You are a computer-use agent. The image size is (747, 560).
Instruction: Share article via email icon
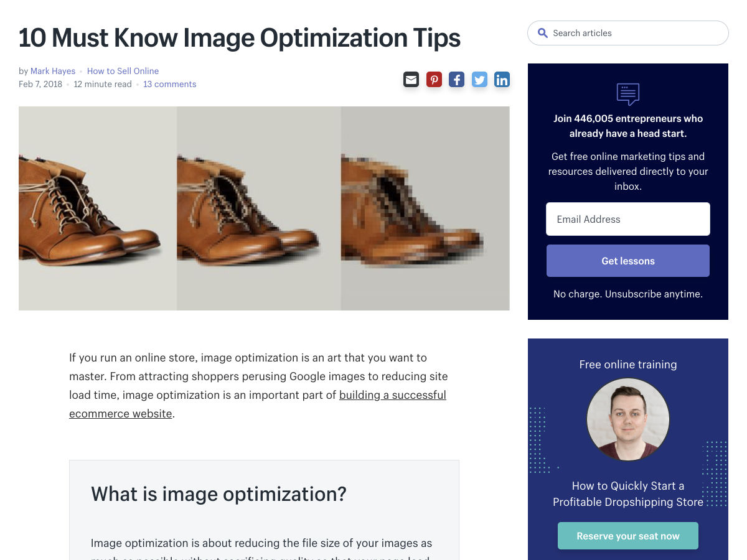pyautogui.click(x=411, y=80)
